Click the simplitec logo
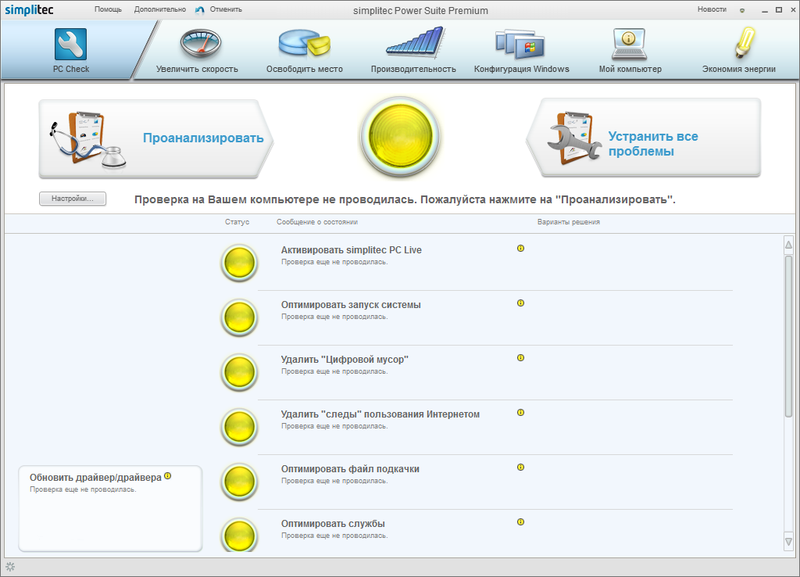Viewport: 800px width, 577px height. [x=29, y=10]
